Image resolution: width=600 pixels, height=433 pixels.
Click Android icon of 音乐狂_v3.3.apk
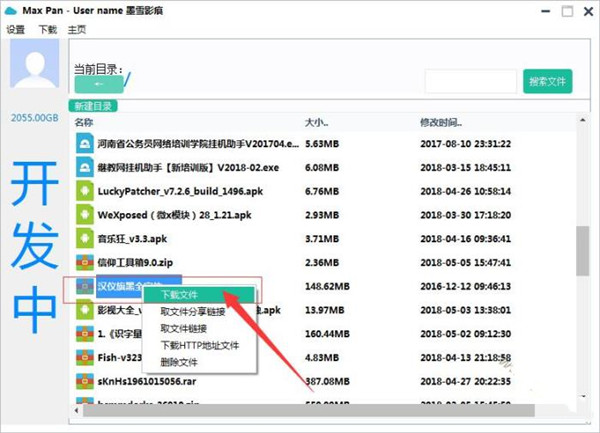(85, 238)
